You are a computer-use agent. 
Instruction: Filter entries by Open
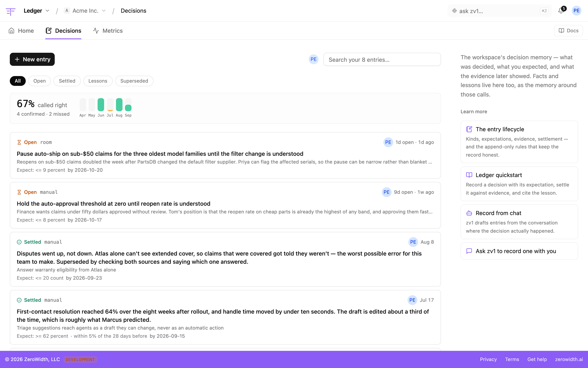[x=40, y=81]
